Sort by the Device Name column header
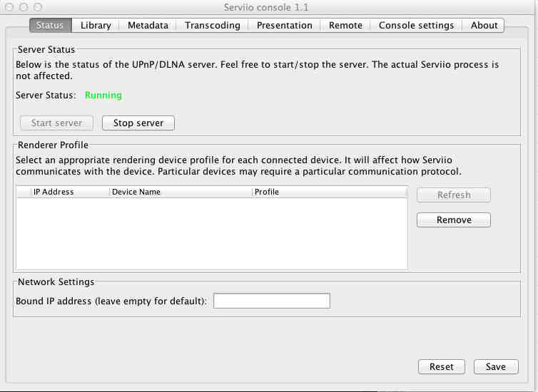 click(181, 192)
